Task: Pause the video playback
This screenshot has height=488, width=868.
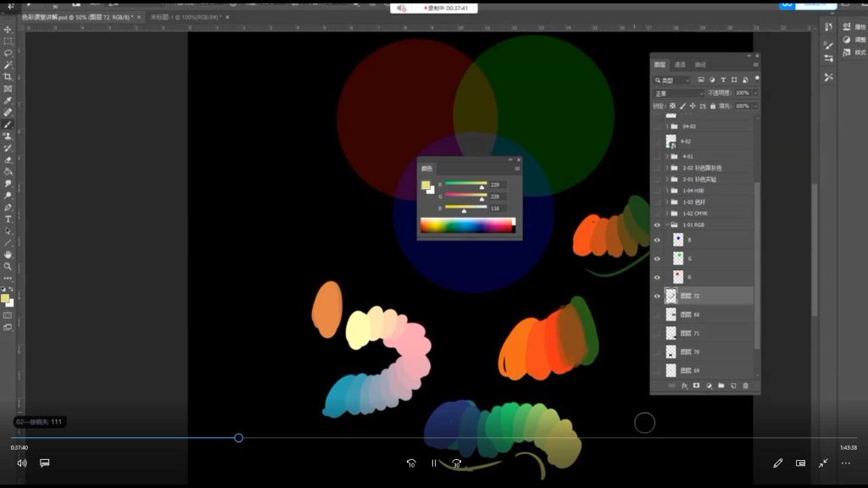Action: click(x=434, y=463)
